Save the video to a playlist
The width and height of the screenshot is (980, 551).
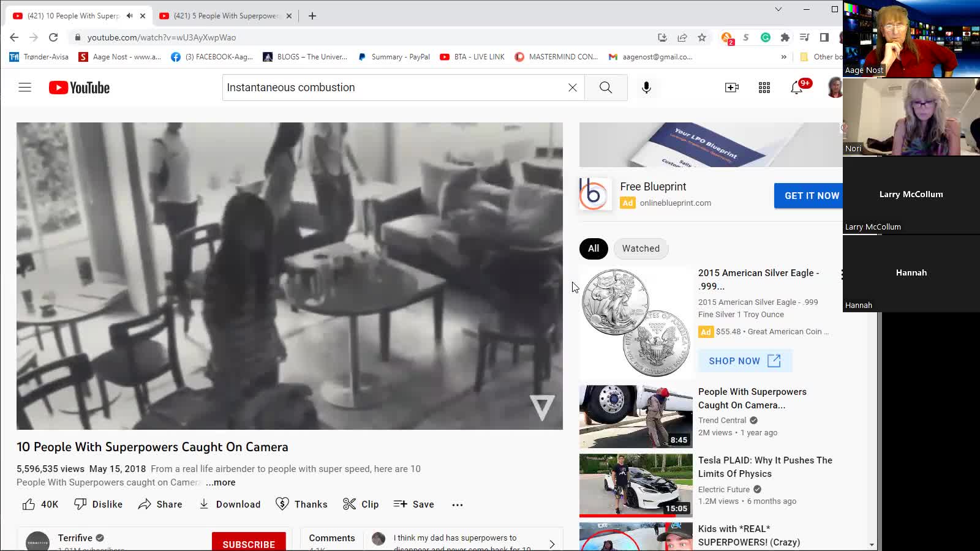[414, 504]
